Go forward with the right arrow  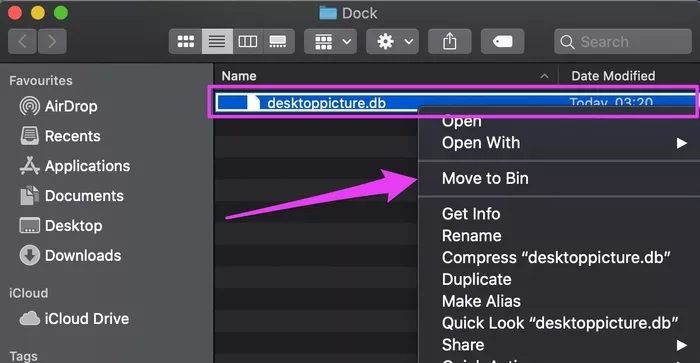click(x=52, y=42)
